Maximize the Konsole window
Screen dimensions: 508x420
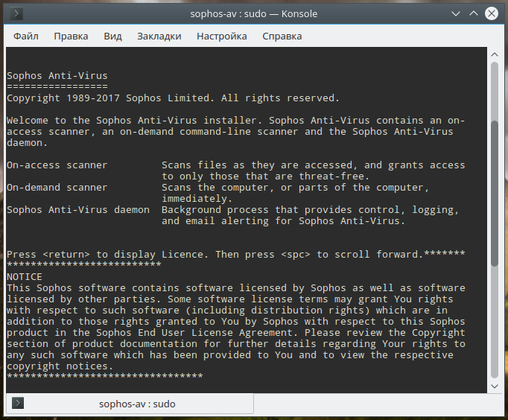click(474, 14)
